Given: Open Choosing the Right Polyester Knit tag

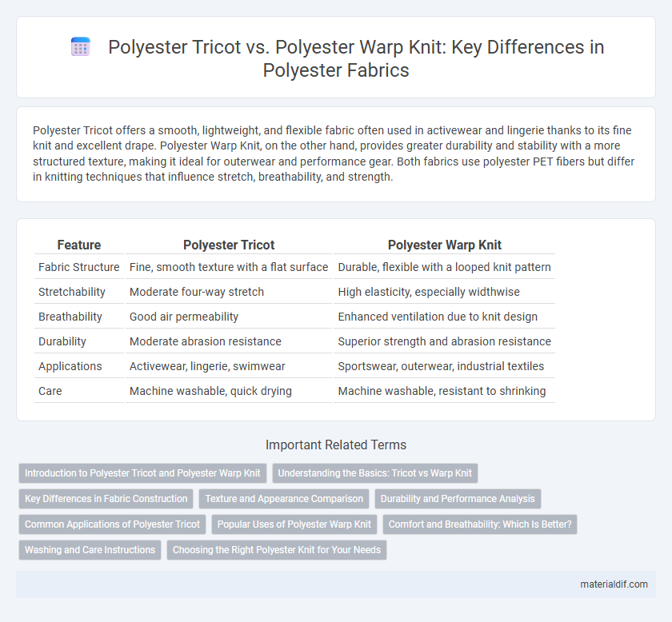Looking at the screenshot, I should [277, 549].
